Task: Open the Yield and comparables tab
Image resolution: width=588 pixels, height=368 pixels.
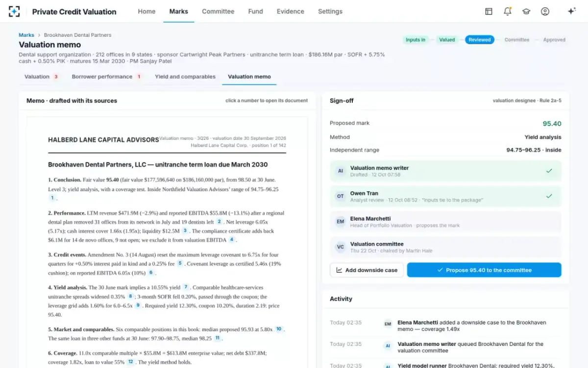Action: [185, 77]
